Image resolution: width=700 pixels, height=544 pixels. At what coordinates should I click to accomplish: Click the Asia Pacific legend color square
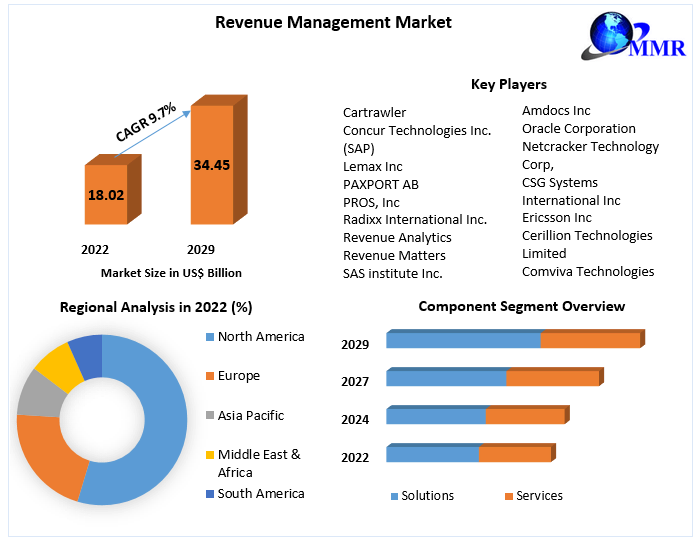[208, 416]
